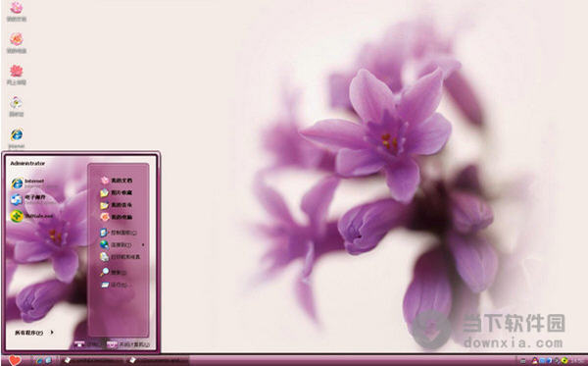Click the heart-shaped Start button
588x366 pixels.
point(15,361)
